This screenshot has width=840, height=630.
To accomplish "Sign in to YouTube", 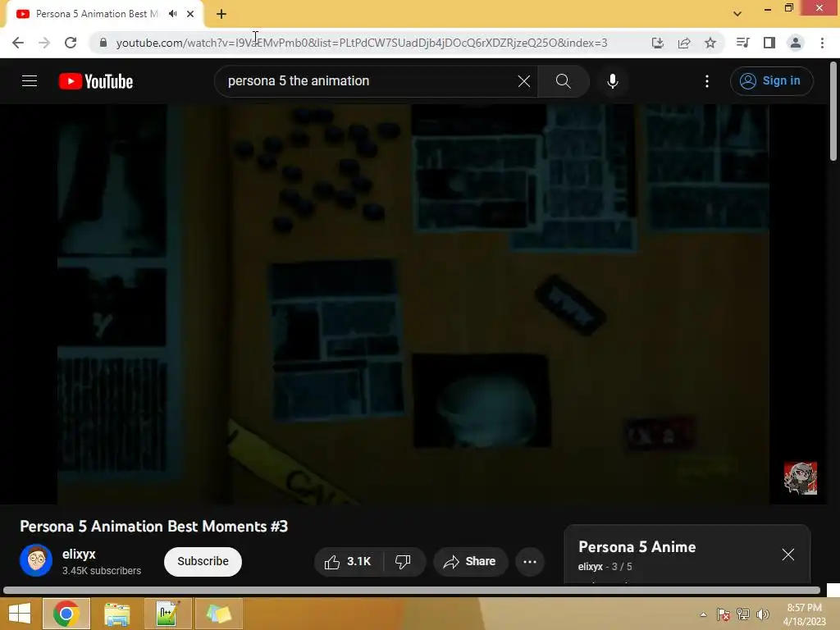I will (x=771, y=81).
